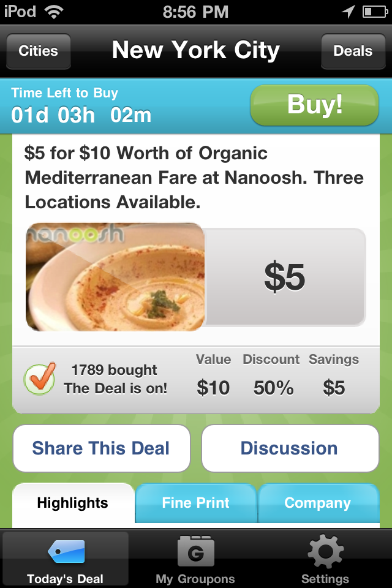Open the Deals list
Viewport: 392px width, 588px height.
[353, 51]
